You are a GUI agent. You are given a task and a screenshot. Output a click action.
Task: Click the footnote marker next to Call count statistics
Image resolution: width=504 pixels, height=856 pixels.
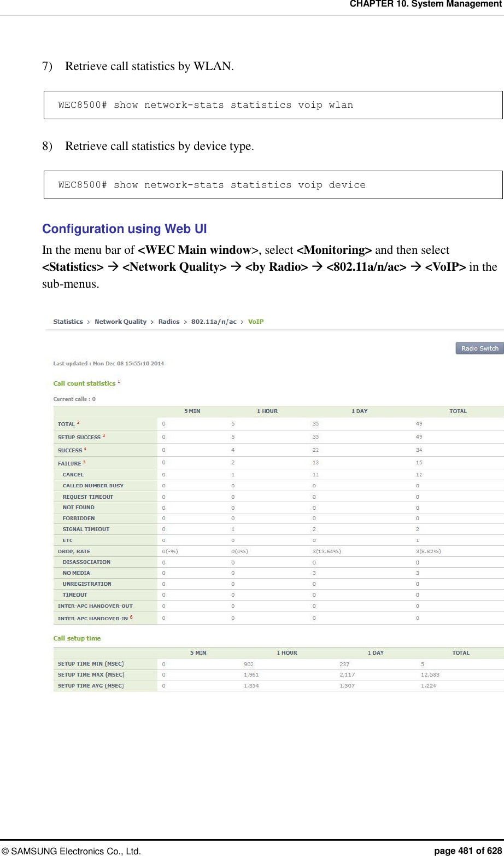(119, 381)
